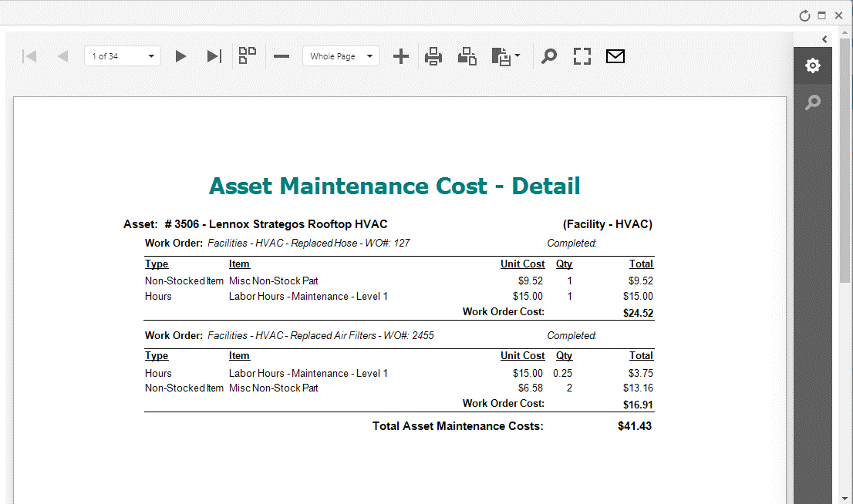Email the report via envelope icon
This screenshot has height=504, width=853.
[x=615, y=56]
